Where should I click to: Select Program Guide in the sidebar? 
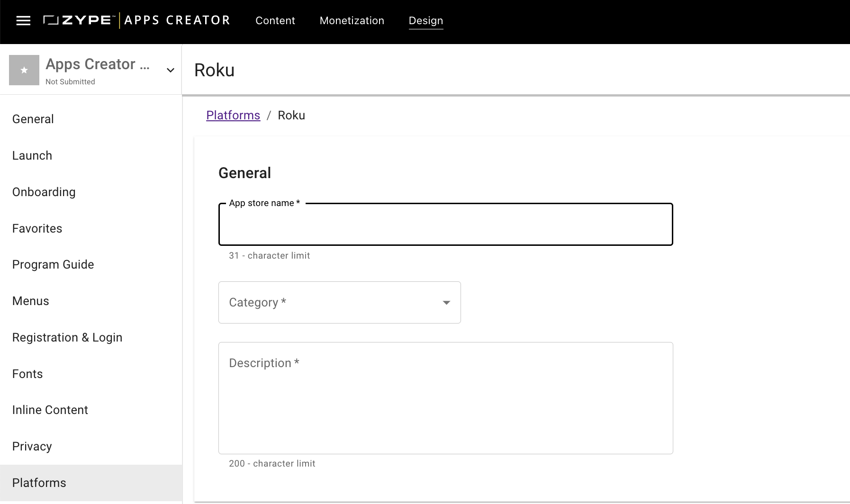[91, 264]
